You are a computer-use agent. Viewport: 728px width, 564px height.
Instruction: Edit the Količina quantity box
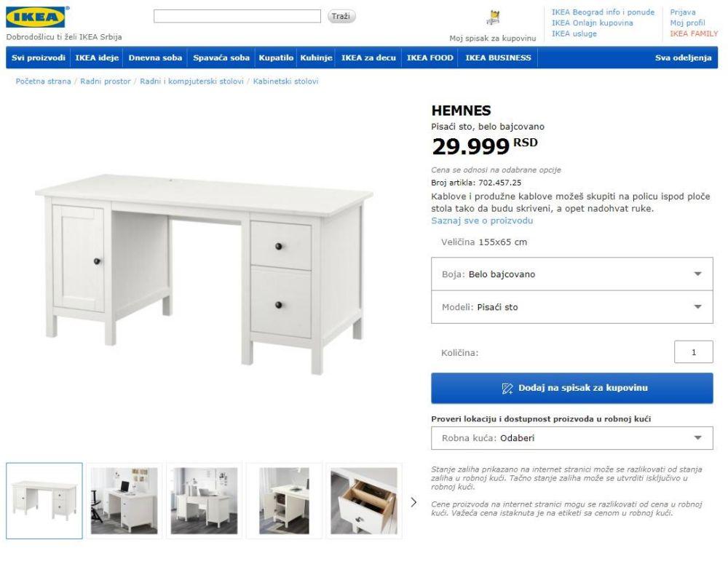coord(693,351)
